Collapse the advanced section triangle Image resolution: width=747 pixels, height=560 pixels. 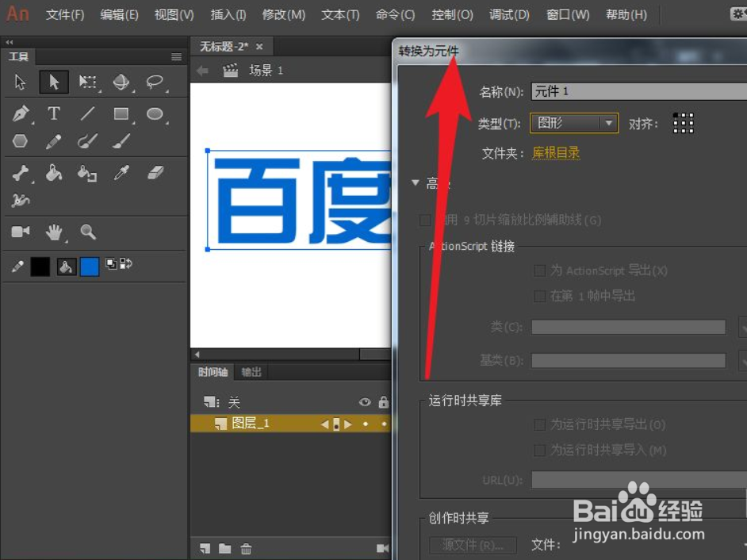coord(416,182)
